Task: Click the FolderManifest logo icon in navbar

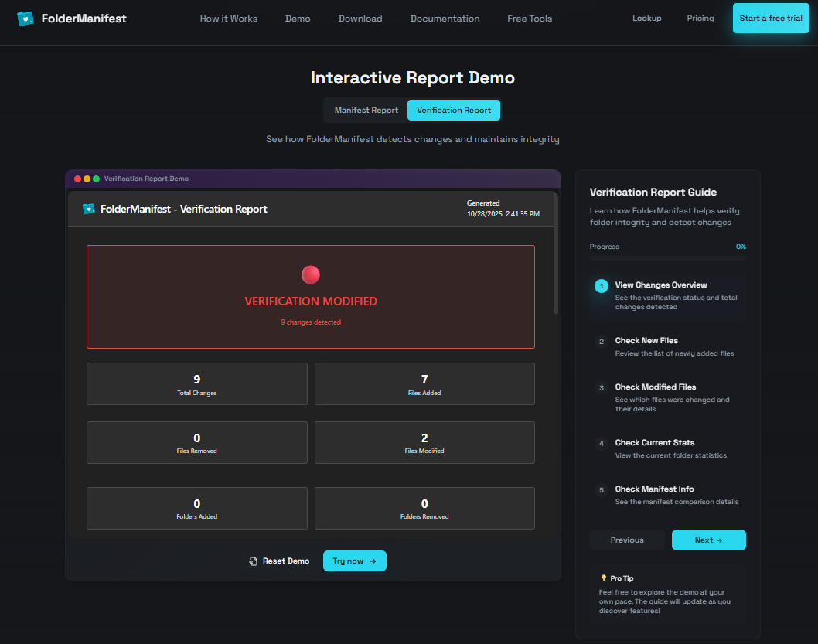Action: pyautogui.click(x=26, y=18)
